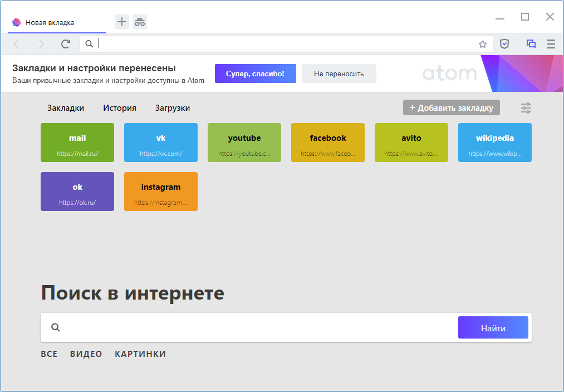Open the mail bookmark tile
Viewport: 564px width, 392px height.
[77, 143]
